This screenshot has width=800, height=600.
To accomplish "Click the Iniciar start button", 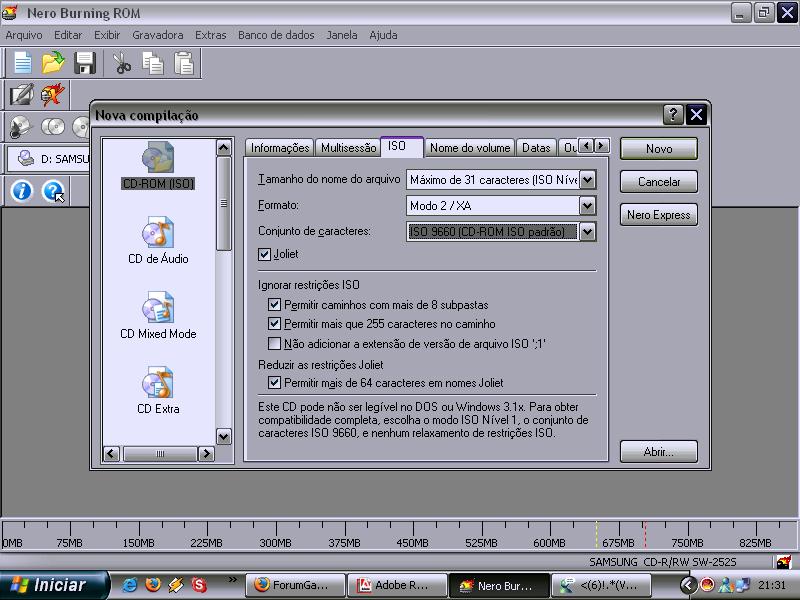I will 53,585.
